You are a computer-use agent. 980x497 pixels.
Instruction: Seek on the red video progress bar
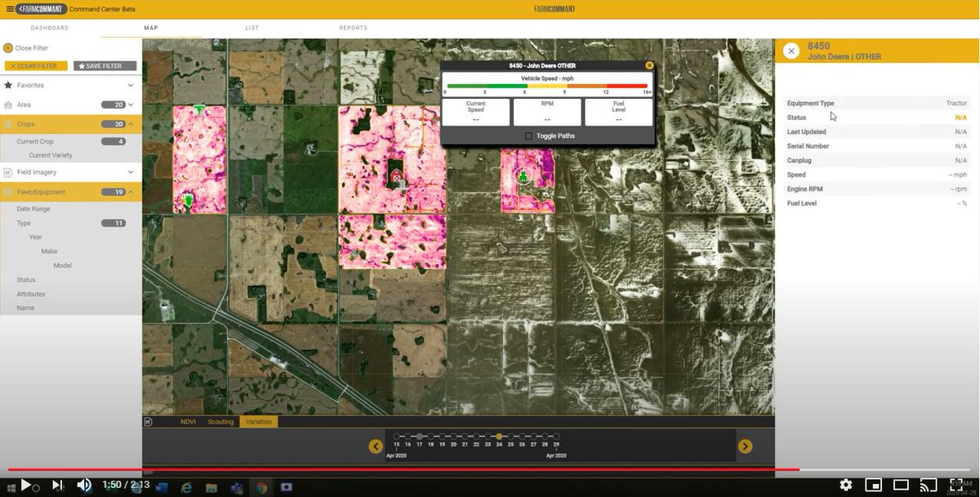pos(403,469)
